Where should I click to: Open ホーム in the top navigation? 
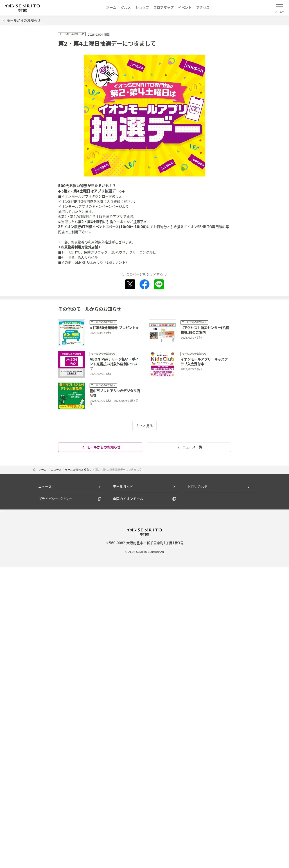tap(111, 8)
